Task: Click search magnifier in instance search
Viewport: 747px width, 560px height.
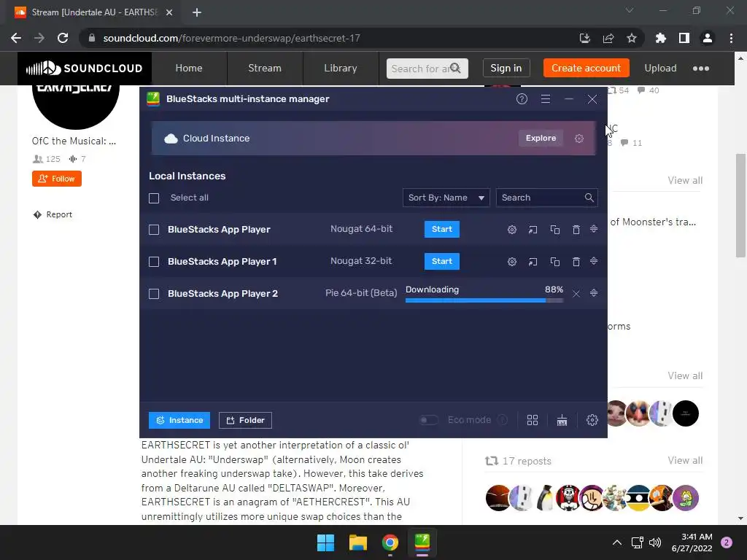Action: coord(589,198)
